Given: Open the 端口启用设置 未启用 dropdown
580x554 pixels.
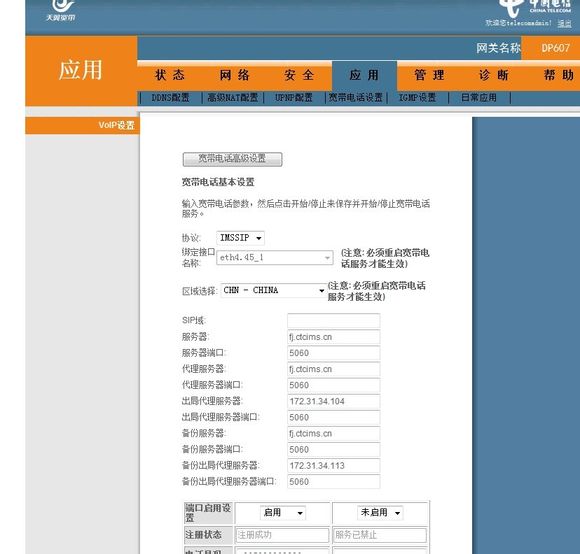Looking at the screenshot, I should [x=380, y=513].
